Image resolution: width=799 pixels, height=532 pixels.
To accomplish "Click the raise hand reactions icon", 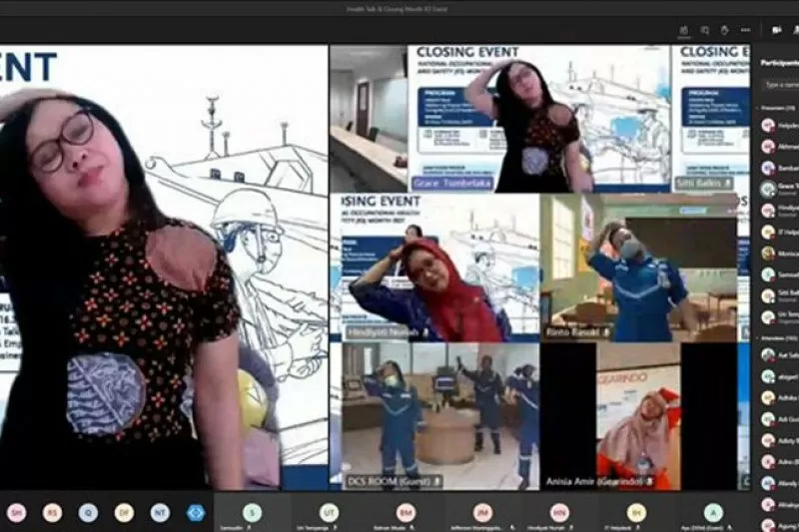I will click(725, 30).
